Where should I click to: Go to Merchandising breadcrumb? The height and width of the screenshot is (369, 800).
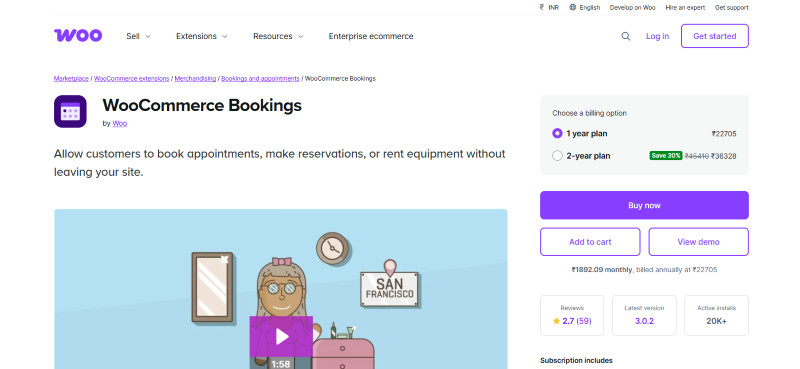click(195, 79)
